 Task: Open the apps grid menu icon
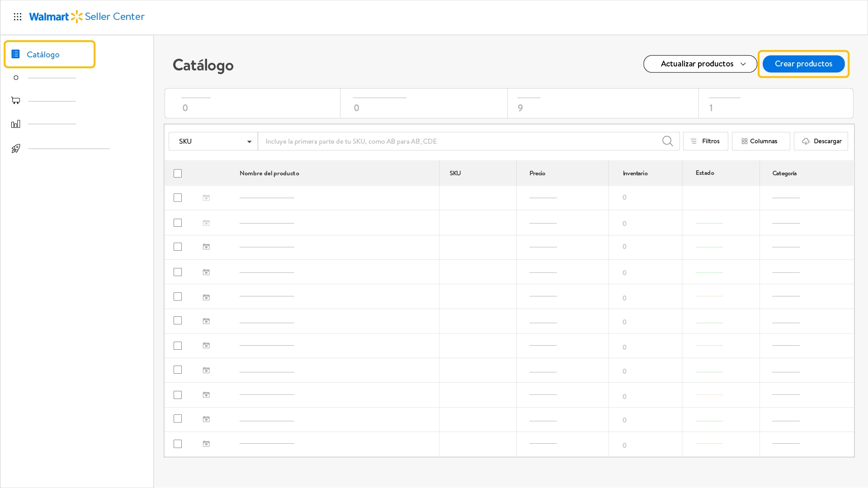coord(18,17)
